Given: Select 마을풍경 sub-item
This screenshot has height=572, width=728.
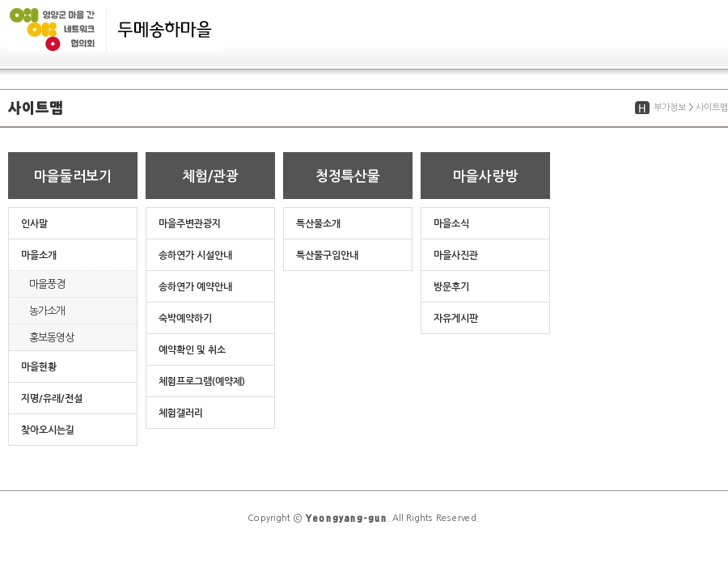Looking at the screenshot, I should tap(73, 284).
